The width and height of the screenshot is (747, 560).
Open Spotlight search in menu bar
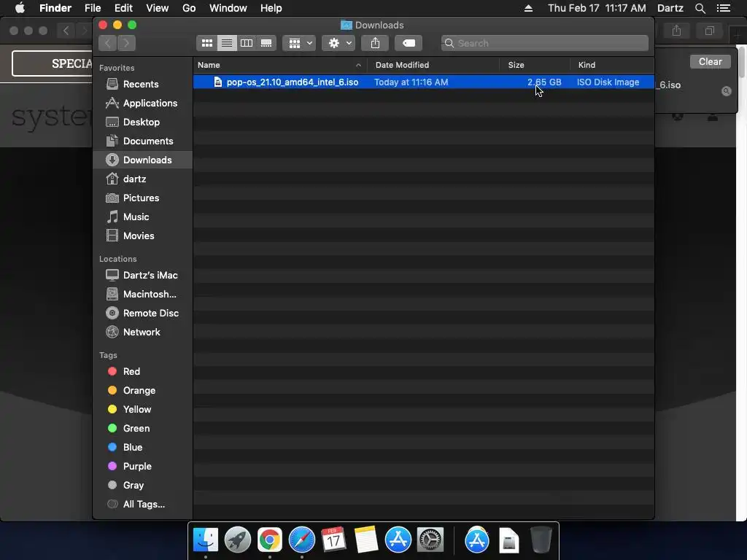pyautogui.click(x=700, y=8)
